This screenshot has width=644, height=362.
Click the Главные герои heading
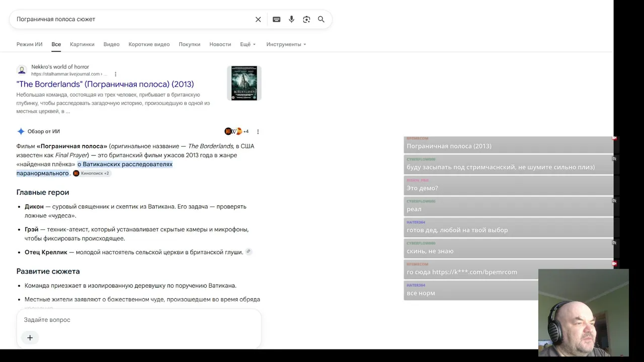[x=43, y=193]
